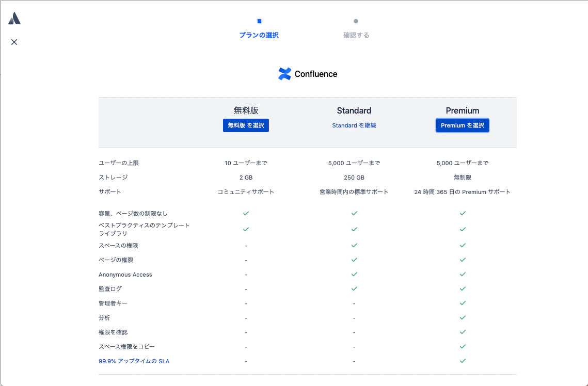This screenshot has height=386, width=588.
Task: Click Standard checkmark for スペースの権限
Action: [x=354, y=246]
